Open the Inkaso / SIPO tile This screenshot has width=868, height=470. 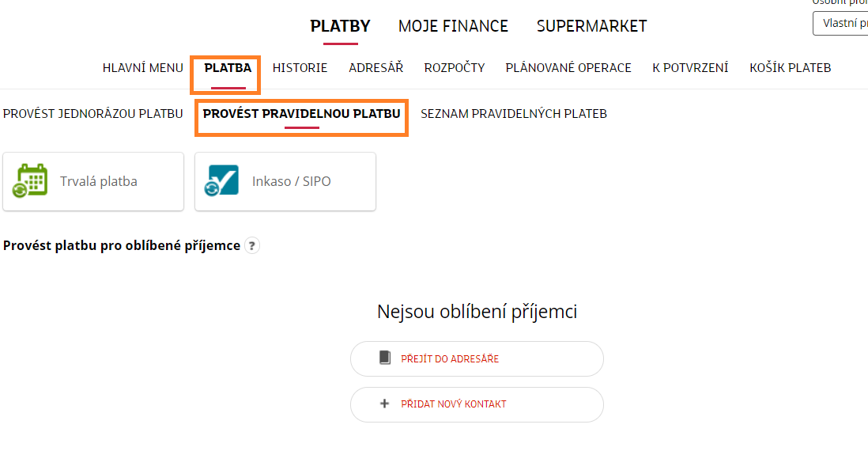click(285, 181)
